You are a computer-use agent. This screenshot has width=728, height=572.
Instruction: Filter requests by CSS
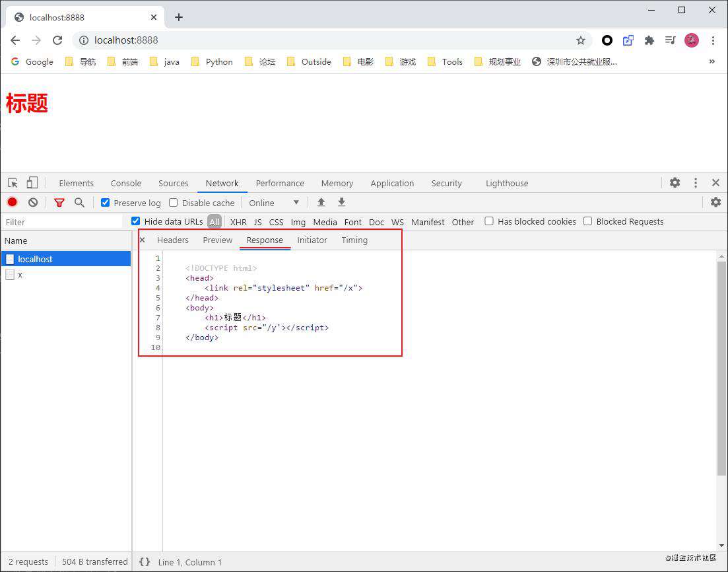tap(277, 222)
